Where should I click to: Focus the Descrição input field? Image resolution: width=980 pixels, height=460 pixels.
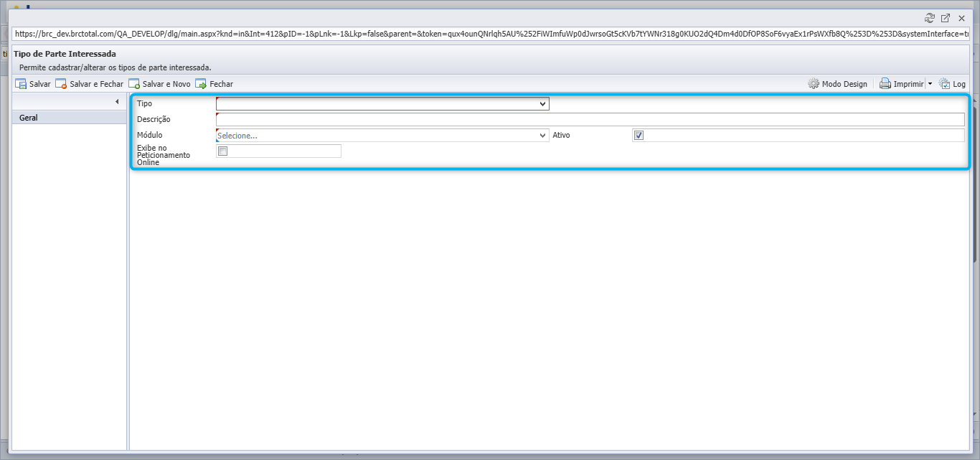click(x=590, y=119)
